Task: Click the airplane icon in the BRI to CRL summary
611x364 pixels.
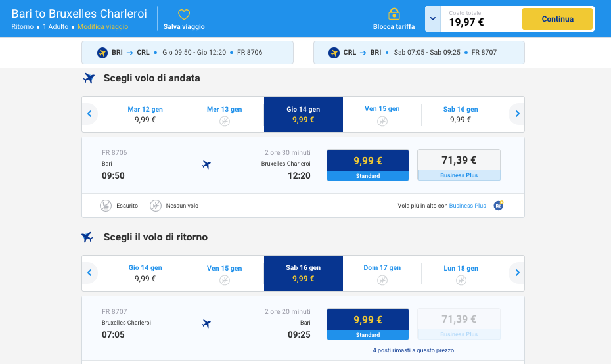Action: (x=102, y=52)
